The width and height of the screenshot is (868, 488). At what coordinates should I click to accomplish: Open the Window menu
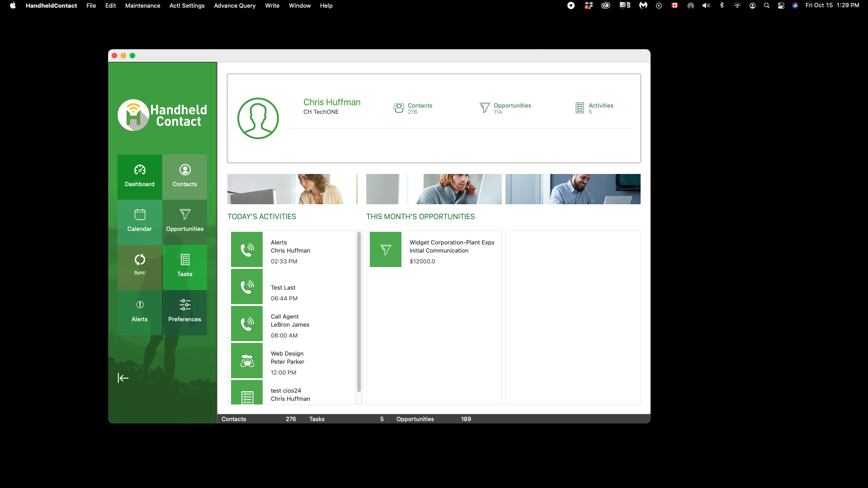300,5
